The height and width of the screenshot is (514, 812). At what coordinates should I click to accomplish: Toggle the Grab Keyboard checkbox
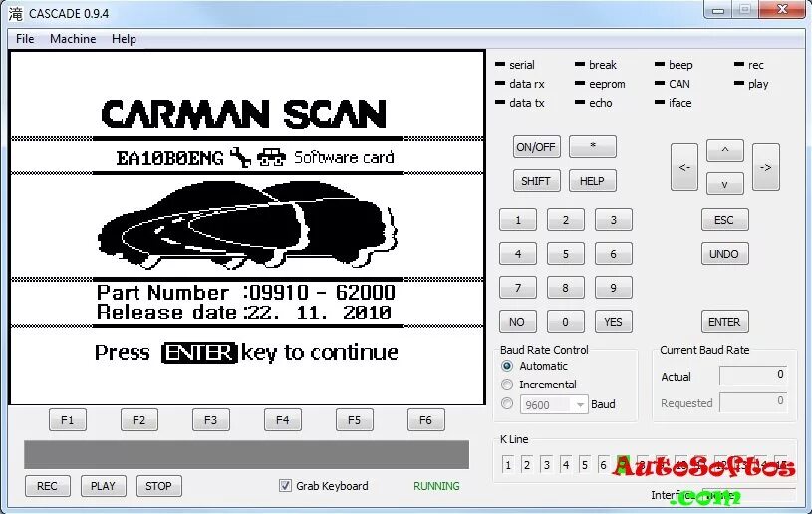285,485
